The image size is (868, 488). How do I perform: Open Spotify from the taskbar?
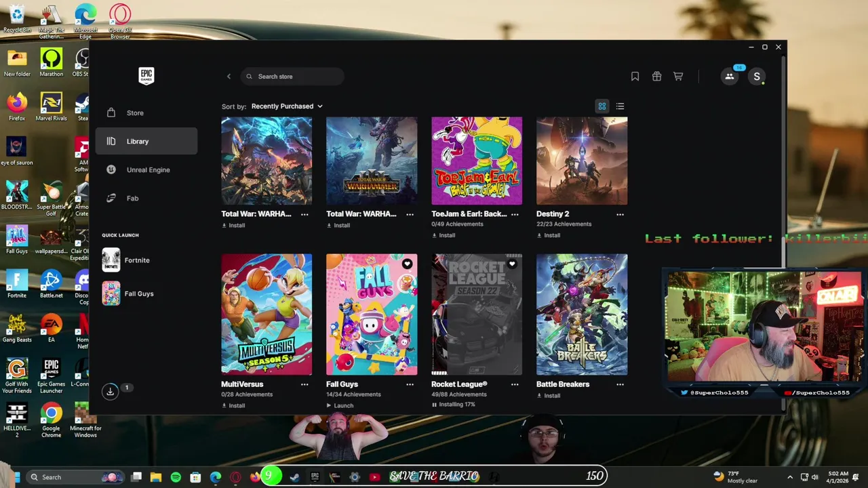coord(176,477)
